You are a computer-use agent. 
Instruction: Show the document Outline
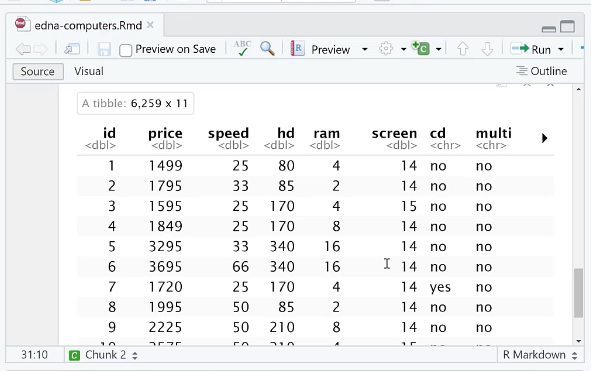[542, 71]
